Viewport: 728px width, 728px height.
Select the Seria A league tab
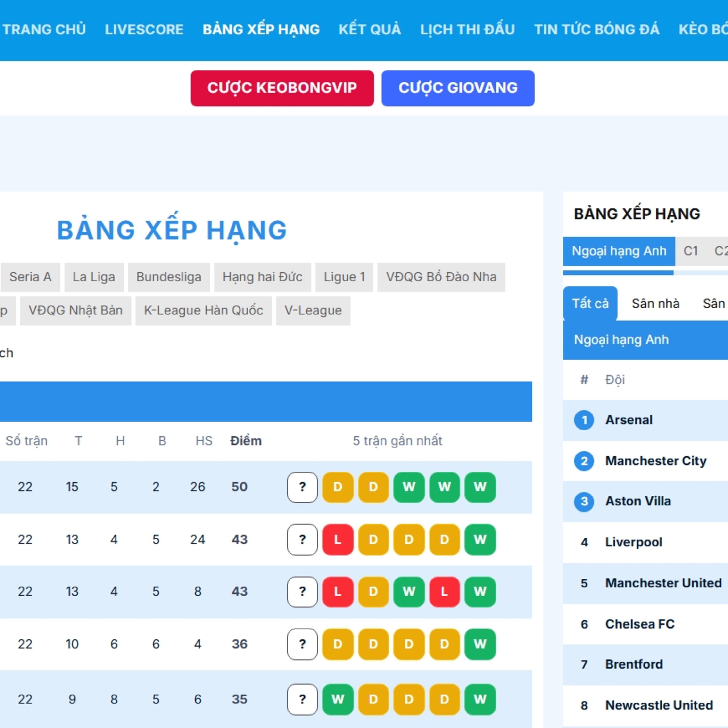pos(30,277)
